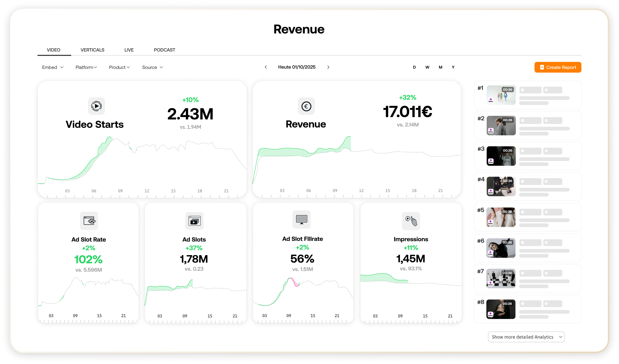Open the #1 ranked video thumbnail
Image resolution: width=619 pixels, height=364 pixels.
(501, 95)
